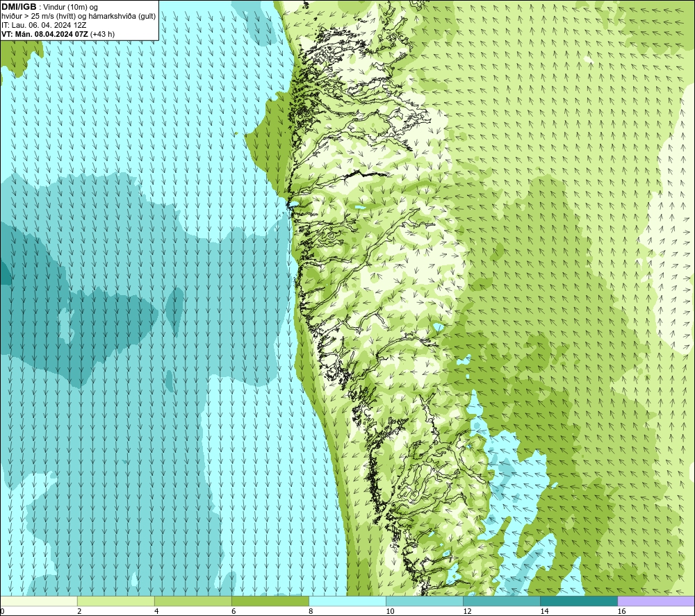Click the 12-14 m/s darker teal legend swatch
The width and height of the screenshot is (695, 616).
coord(502,601)
